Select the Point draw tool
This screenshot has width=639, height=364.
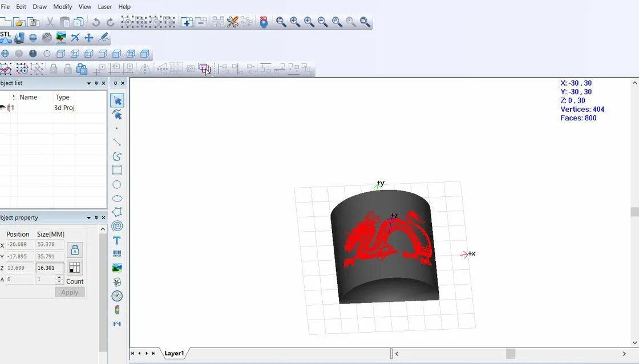[117, 128]
